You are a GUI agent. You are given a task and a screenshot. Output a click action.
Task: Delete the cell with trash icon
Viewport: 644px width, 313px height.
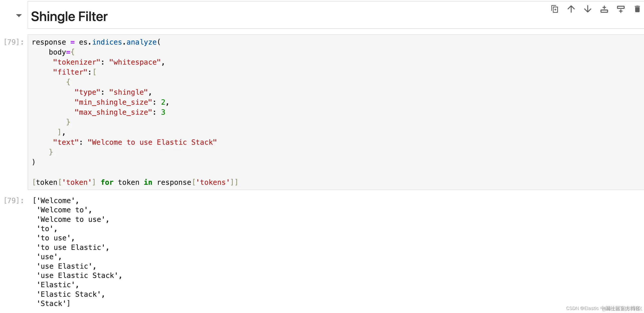[637, 9]
